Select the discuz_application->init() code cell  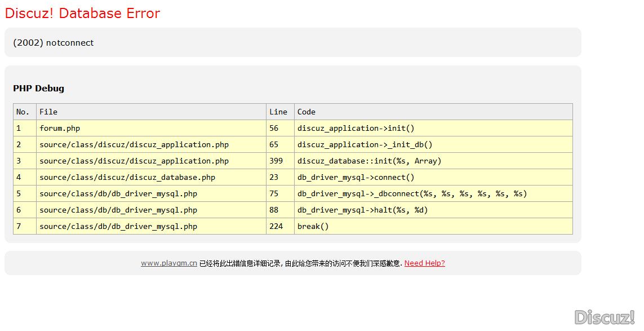(433, 129)
